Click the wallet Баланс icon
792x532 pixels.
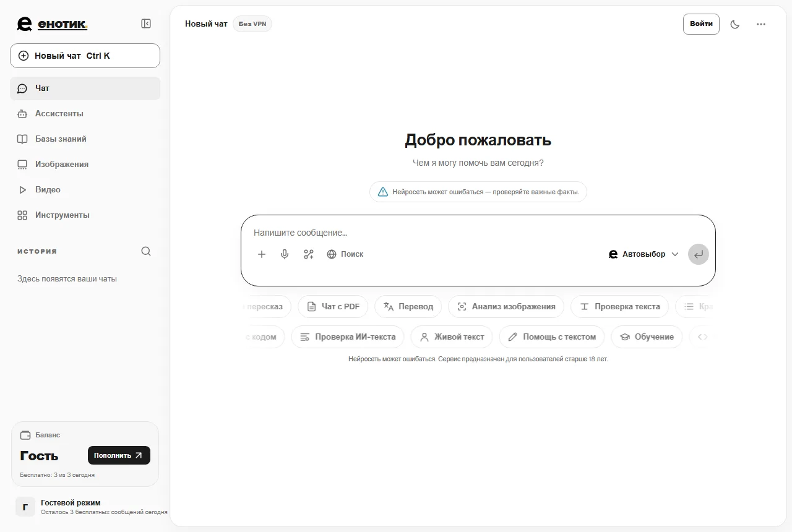tap(25, 435)
